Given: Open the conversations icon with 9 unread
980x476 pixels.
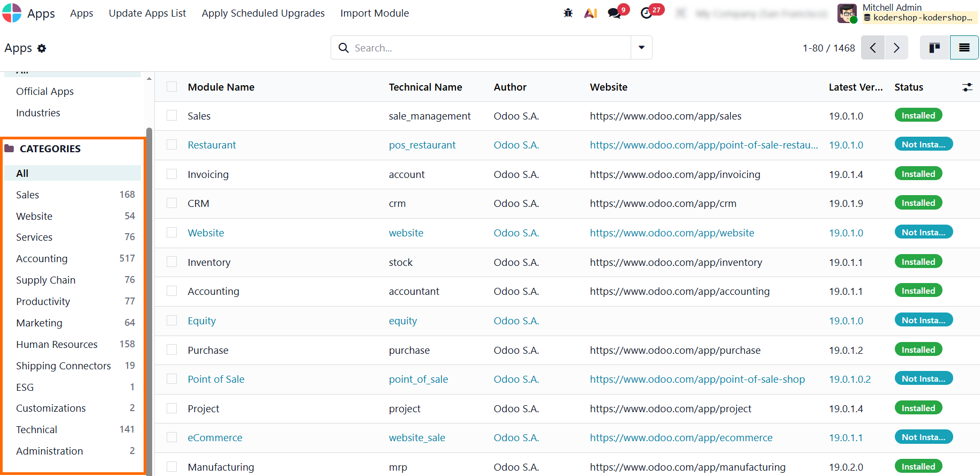Looking at the screenshot, I should click(x=615, y=13).
